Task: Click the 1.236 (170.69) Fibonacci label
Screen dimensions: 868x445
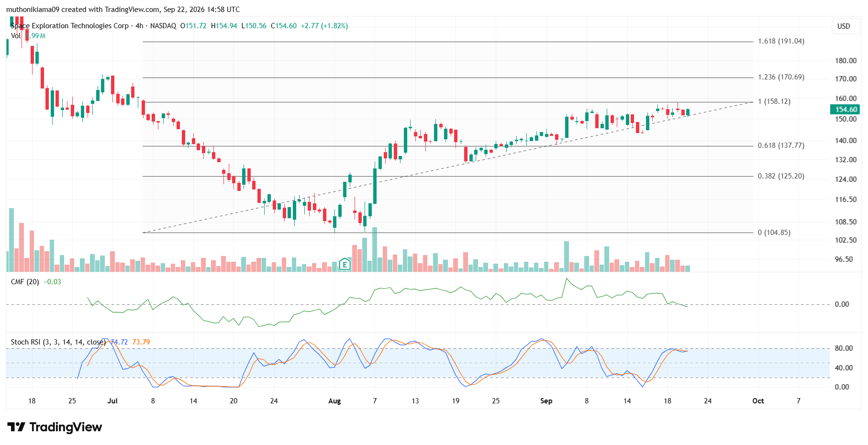Action: [781, 77]
